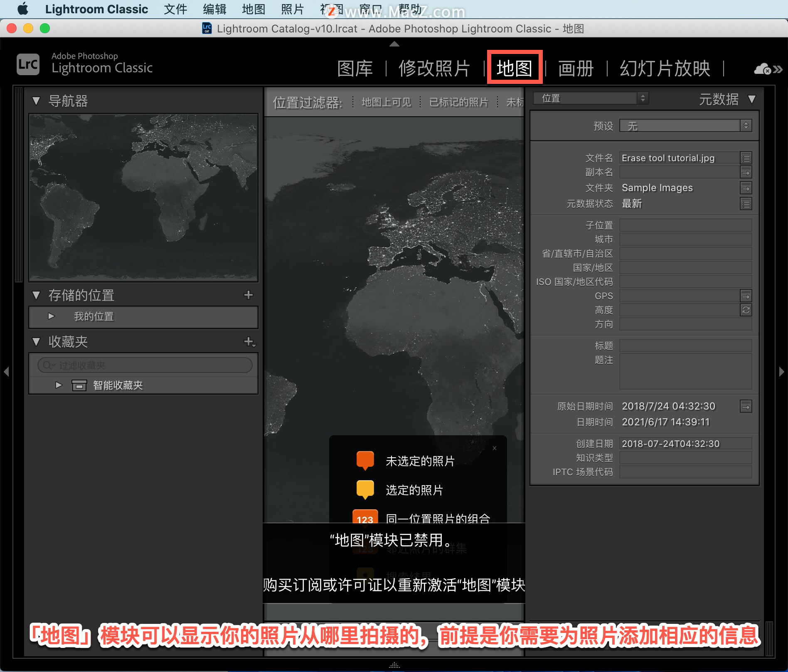Click the 创建日期 field
The height and width of the screenshot is (672, 788).
tap(685, 444)
